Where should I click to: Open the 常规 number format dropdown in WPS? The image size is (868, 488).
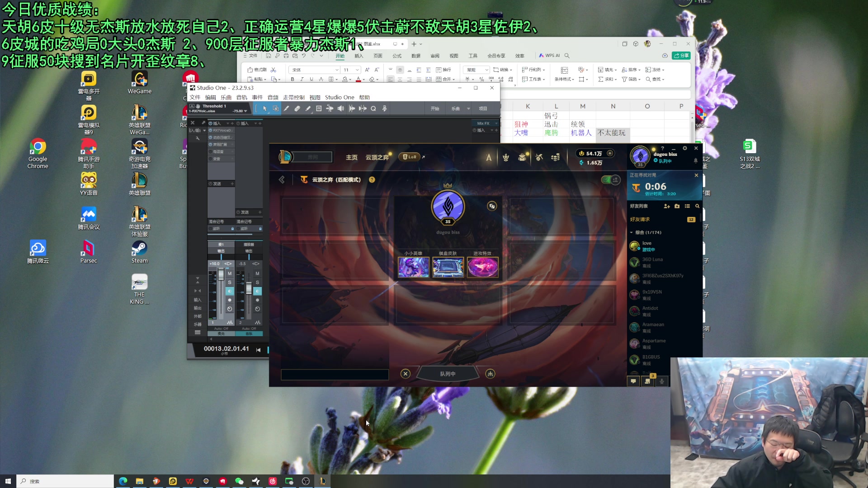pos(486,70)
